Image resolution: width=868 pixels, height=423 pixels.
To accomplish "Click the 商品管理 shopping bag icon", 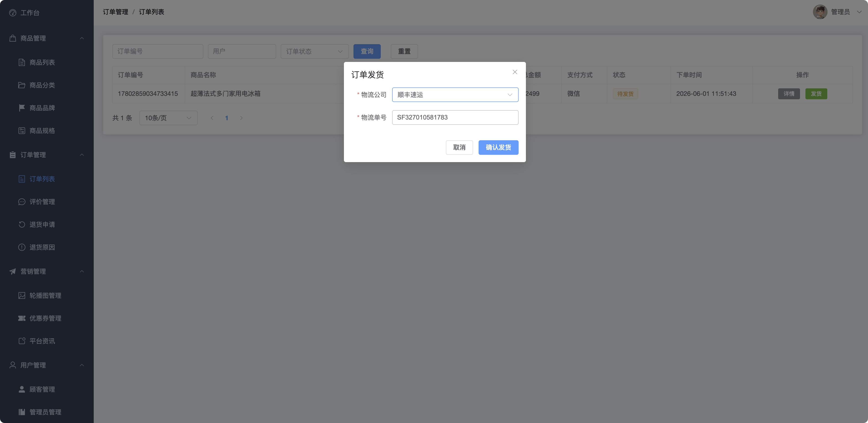I will pyautogui.click(x=13, y=38).
